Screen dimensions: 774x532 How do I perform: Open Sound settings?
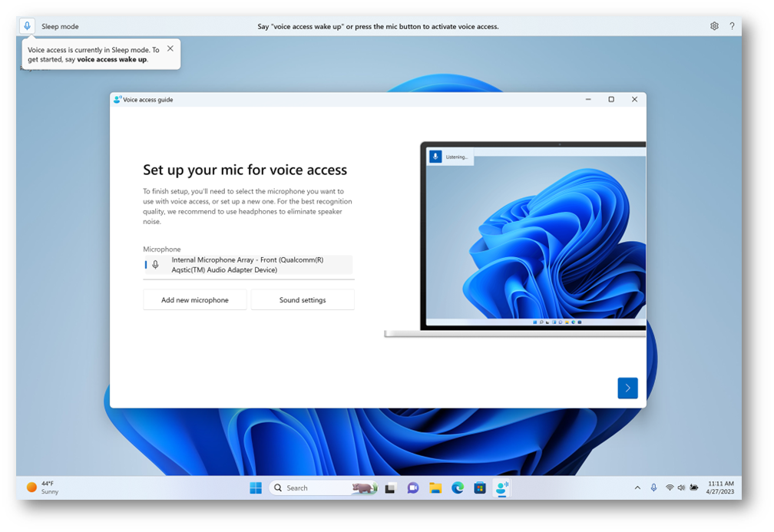[303, 300]
